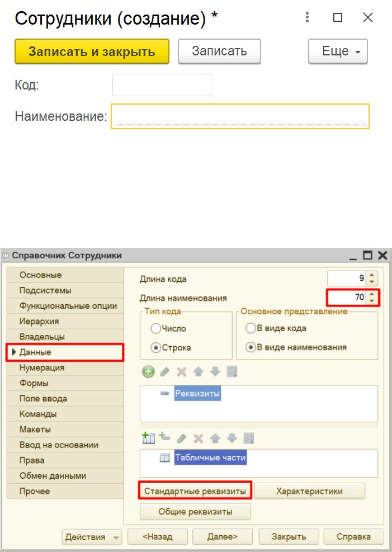
Task: Open the Макеты tab
Action: click(x=65, y=430)
